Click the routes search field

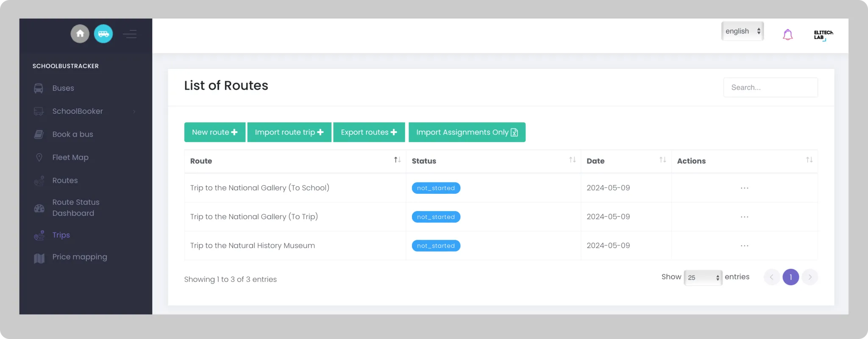770,88
